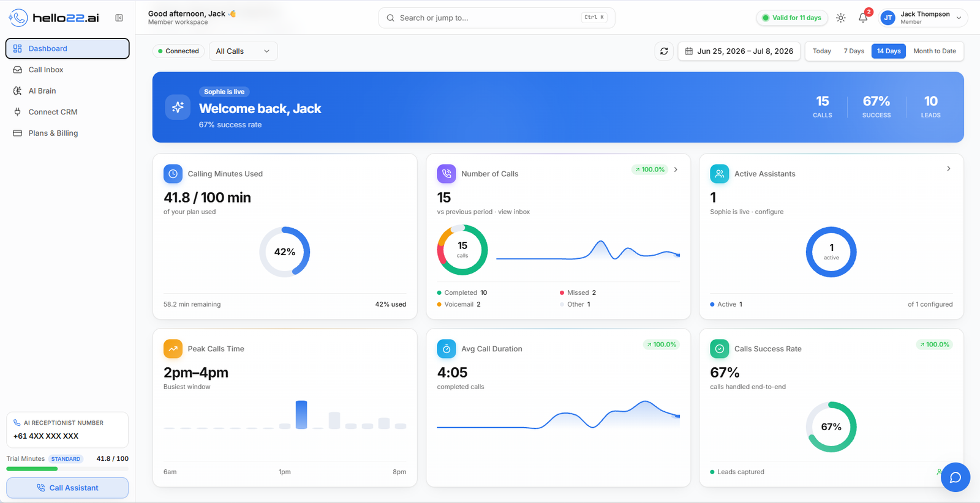Click the Connected status pill
980x503 pixels.
[178, 51]
